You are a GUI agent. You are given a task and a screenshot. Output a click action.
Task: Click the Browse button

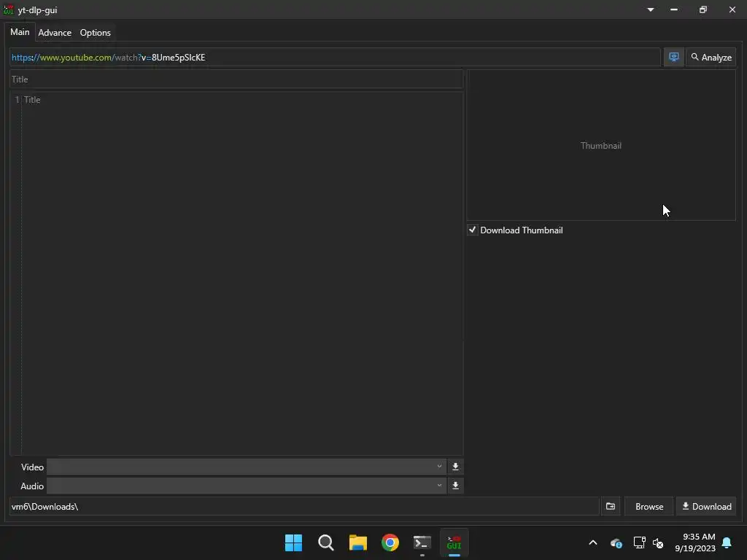tap(649, 506)
